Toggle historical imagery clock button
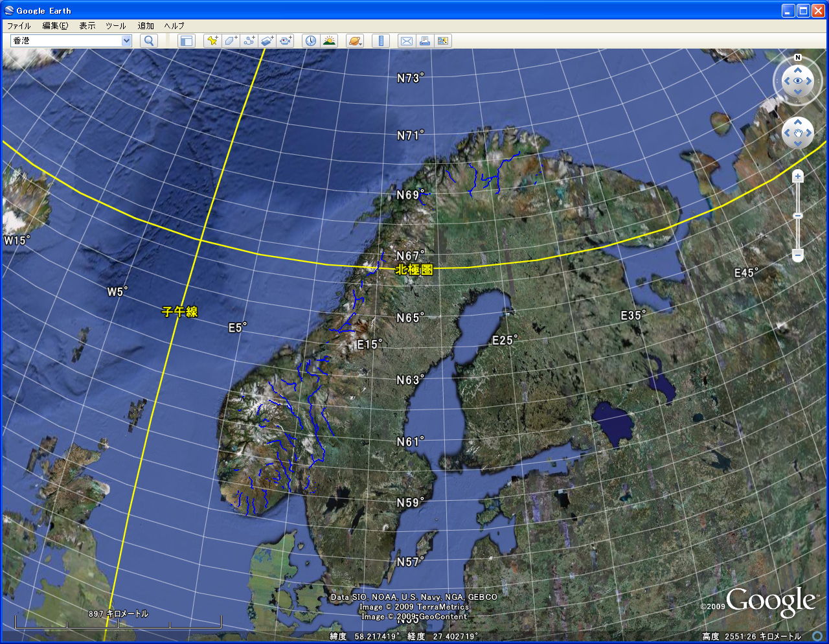The height and width of the screenshot is (644, 829). pyautogui.click(x=311, y=41)
